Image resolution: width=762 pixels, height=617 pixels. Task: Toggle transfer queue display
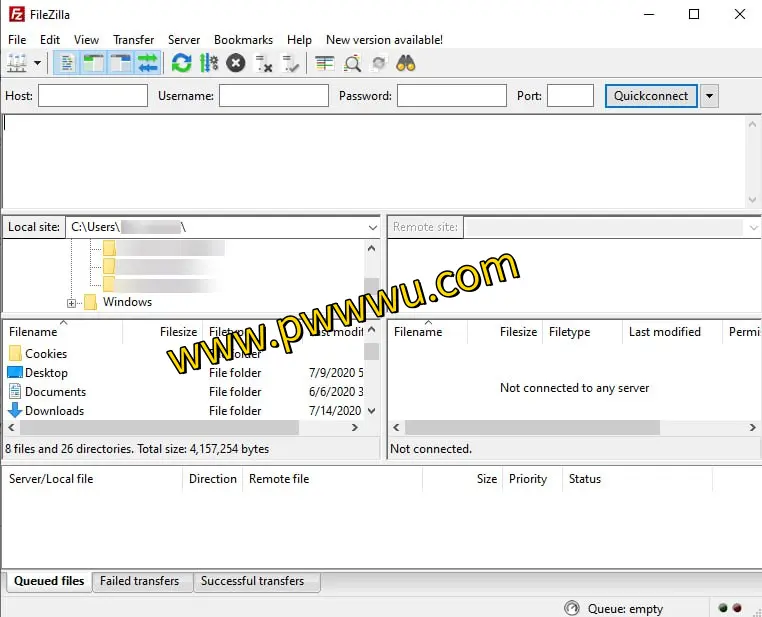148,63
